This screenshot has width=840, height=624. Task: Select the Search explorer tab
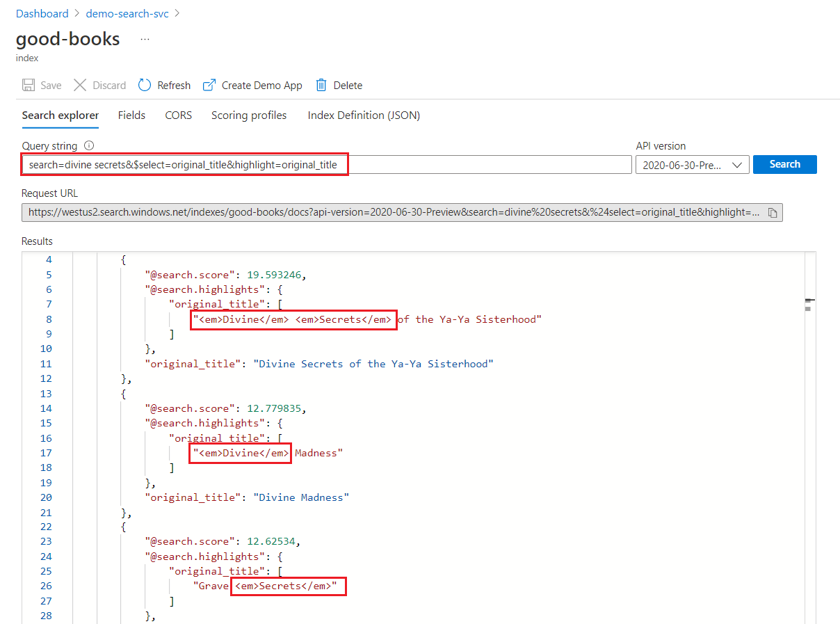(x=60, y=115)
